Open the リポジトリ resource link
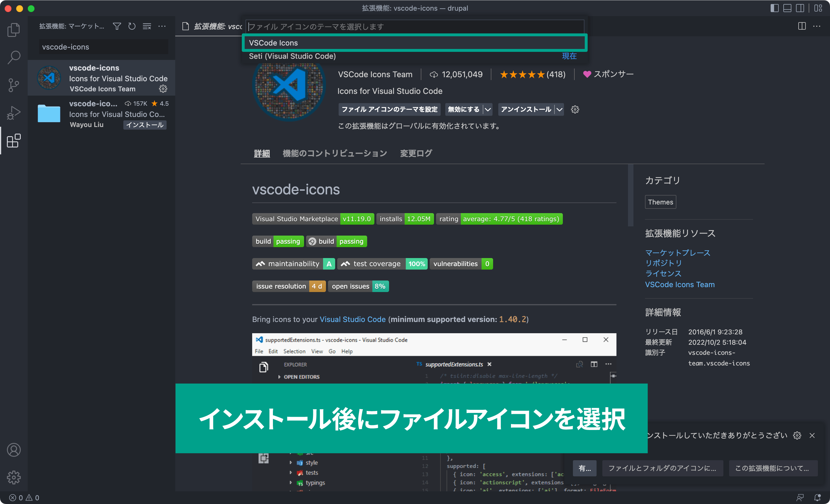This screenshot has width=830, height=504. 664,263
